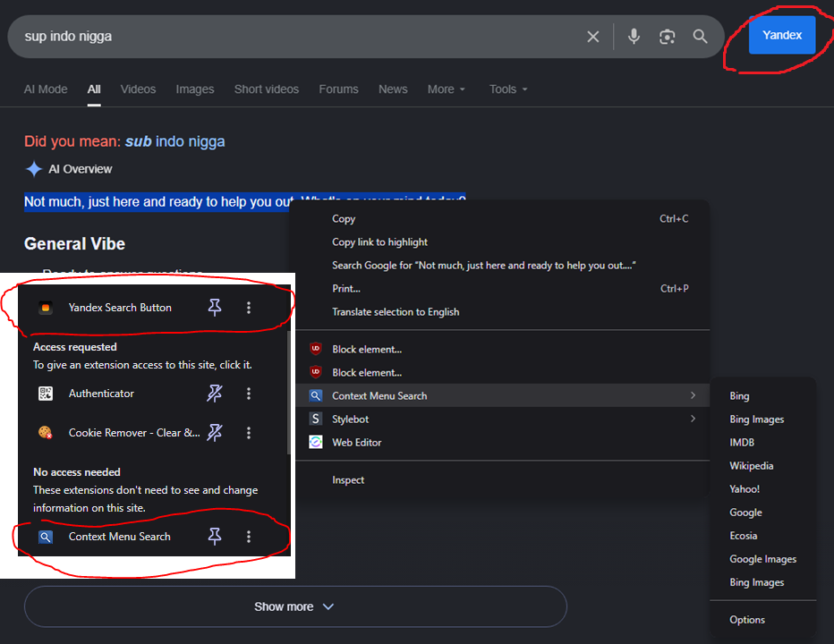Switch to the News tab
The height and width of the screenshot is (644, 834).
coord(393,89)
